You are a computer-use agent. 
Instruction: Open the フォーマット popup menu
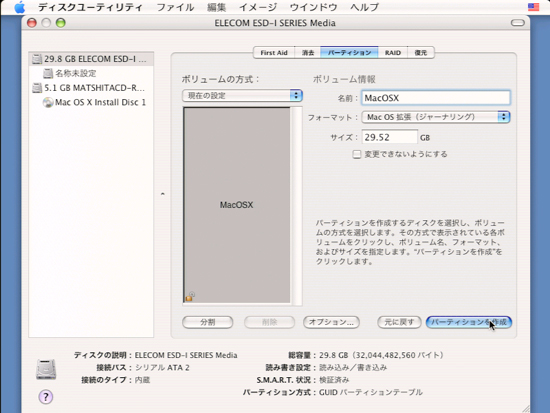[x=436, y=117]
